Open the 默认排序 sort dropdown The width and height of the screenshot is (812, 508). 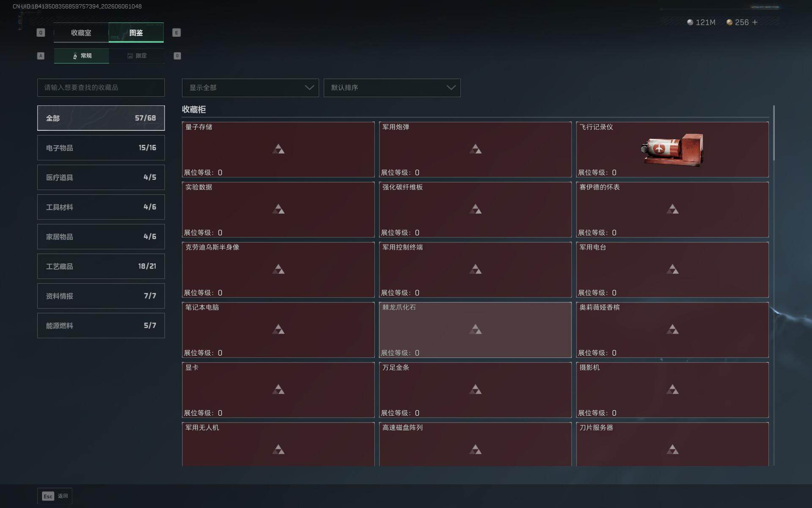pos(392,88)
